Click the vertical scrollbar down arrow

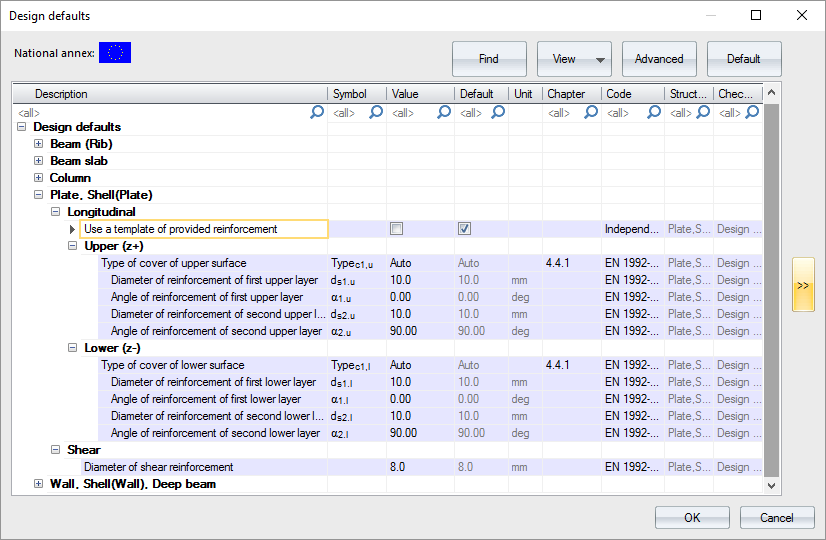pyautogui.click(x=771, y=484)
